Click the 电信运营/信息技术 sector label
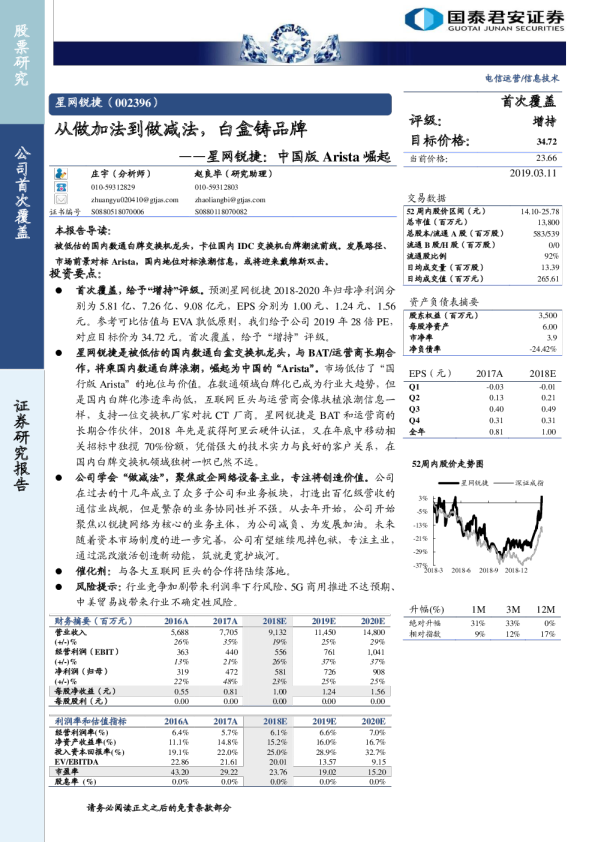 (x=522, y=78)
